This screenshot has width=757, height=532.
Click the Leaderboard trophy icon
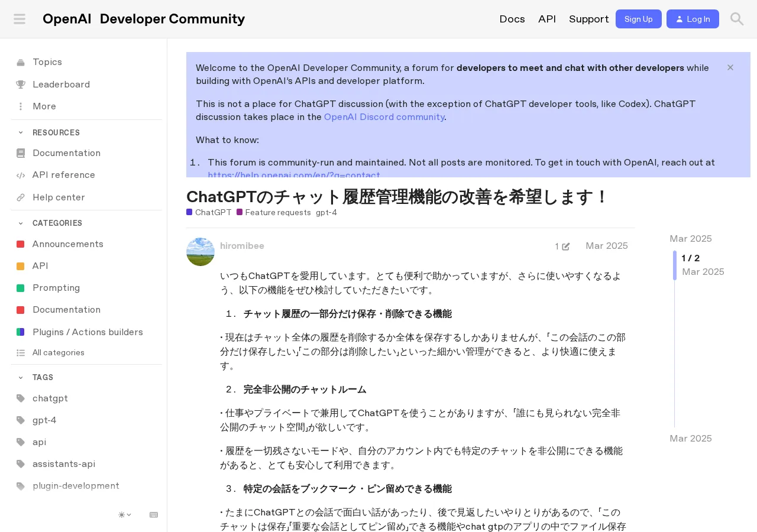tap(21, 85)
